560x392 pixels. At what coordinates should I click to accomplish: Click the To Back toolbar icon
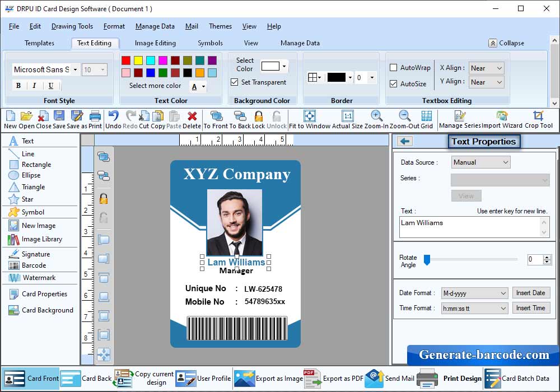point(240,116)
